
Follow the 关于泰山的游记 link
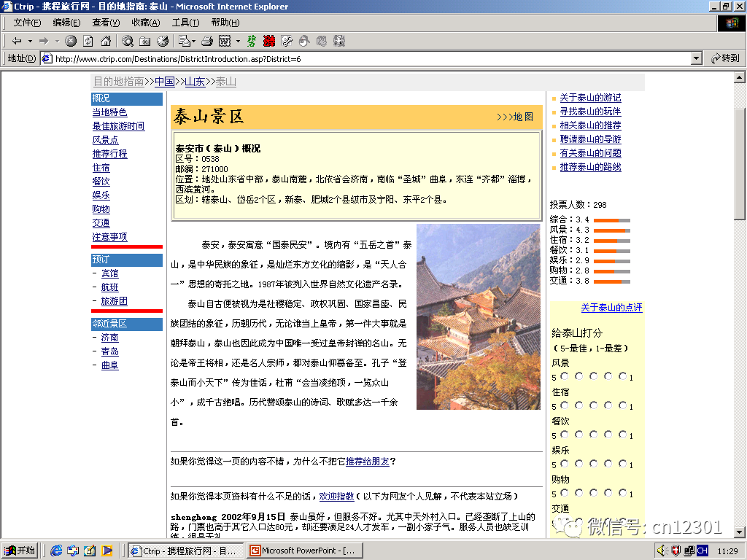click(590, 98)
